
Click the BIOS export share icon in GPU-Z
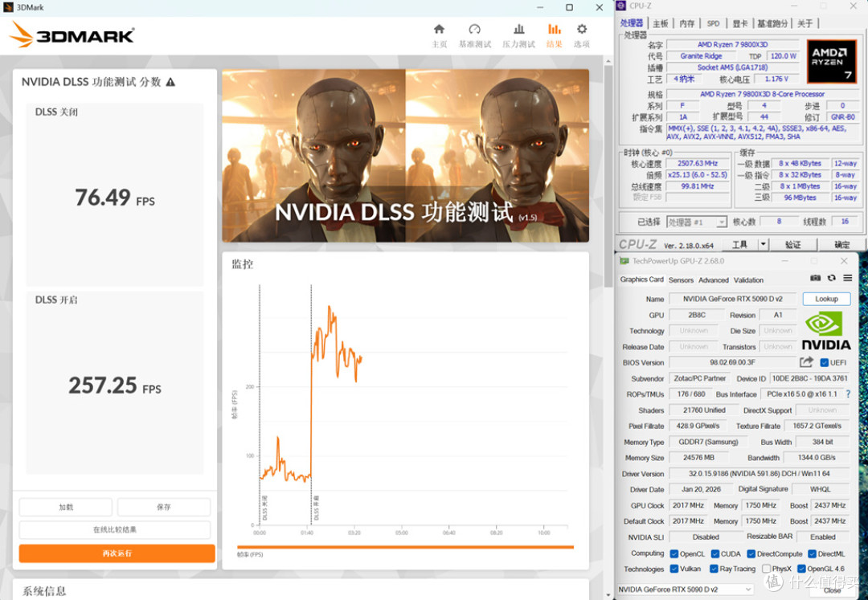(807, 362)
